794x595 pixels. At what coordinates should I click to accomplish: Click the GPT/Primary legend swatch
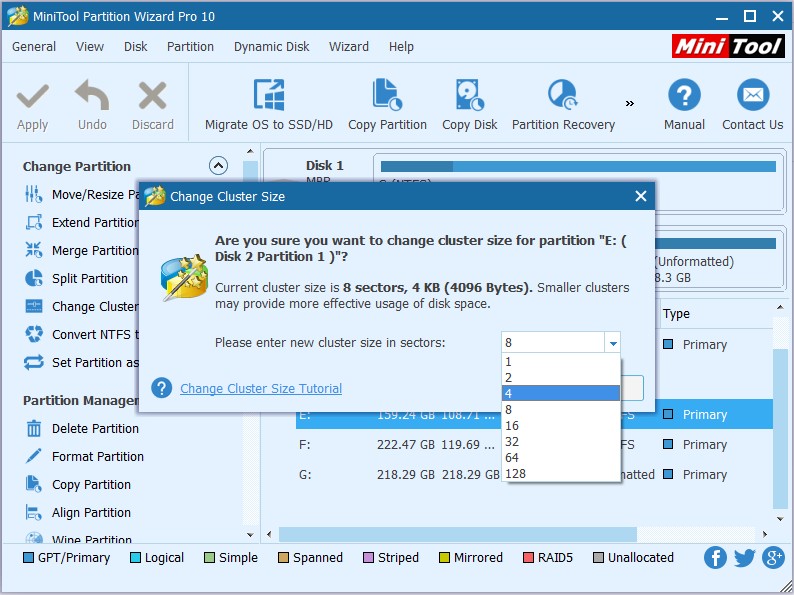pos(28,558)
